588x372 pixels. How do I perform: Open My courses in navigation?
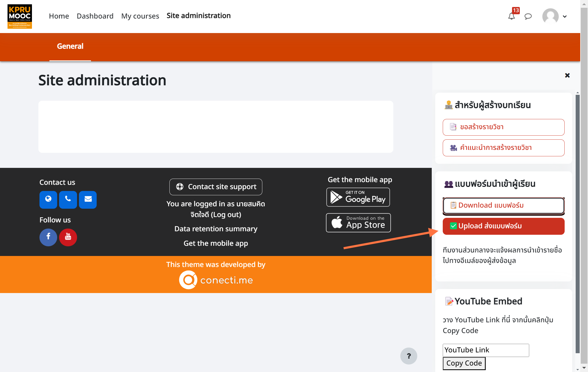point(140,16)
